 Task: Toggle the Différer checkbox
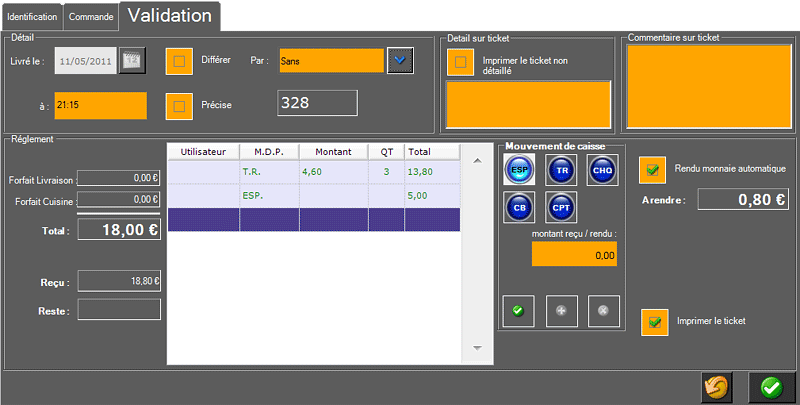(179, 61)
